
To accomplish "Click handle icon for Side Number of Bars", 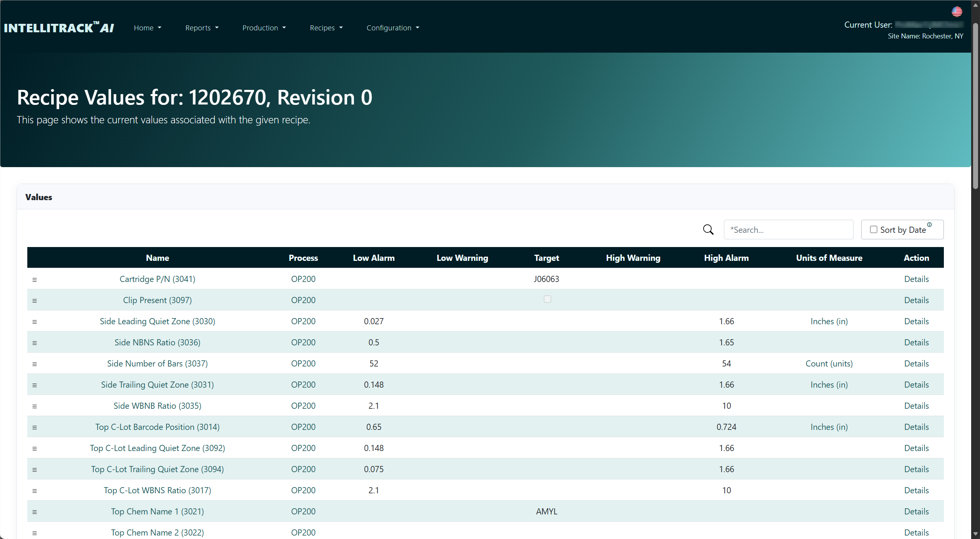I will tap(35, 364).
